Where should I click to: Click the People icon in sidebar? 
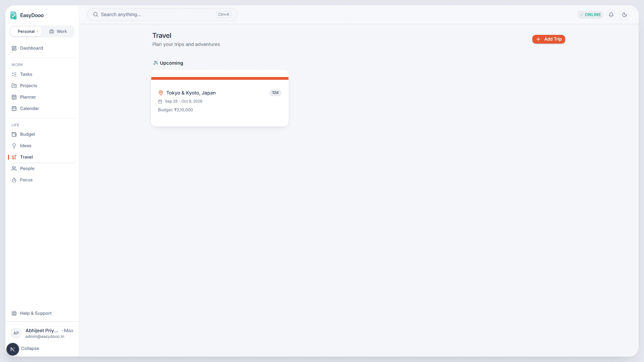(x=14, y=169)
